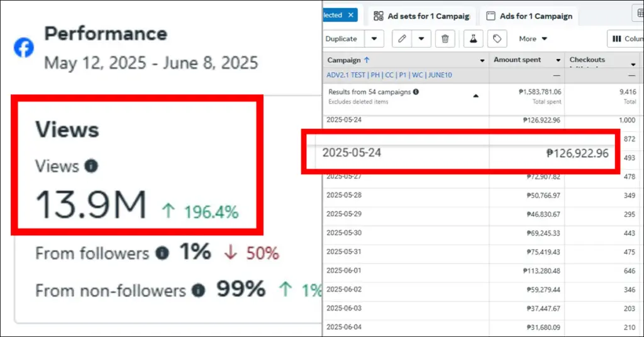Click the ₱1,583,781.06 total spent value

pos(540,92)
